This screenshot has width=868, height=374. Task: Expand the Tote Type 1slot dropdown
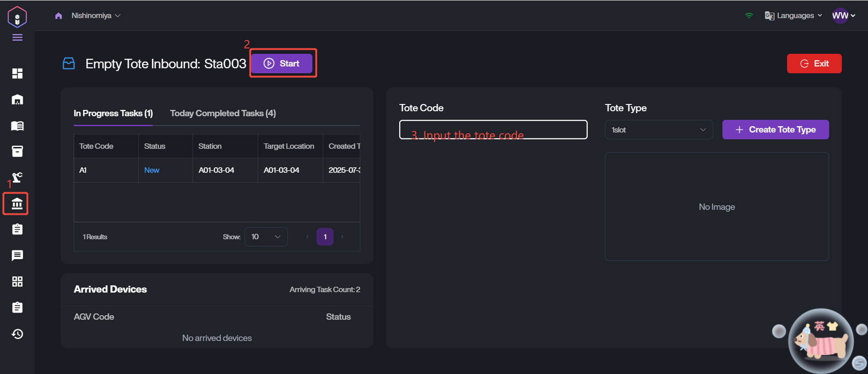coord(658,130)
